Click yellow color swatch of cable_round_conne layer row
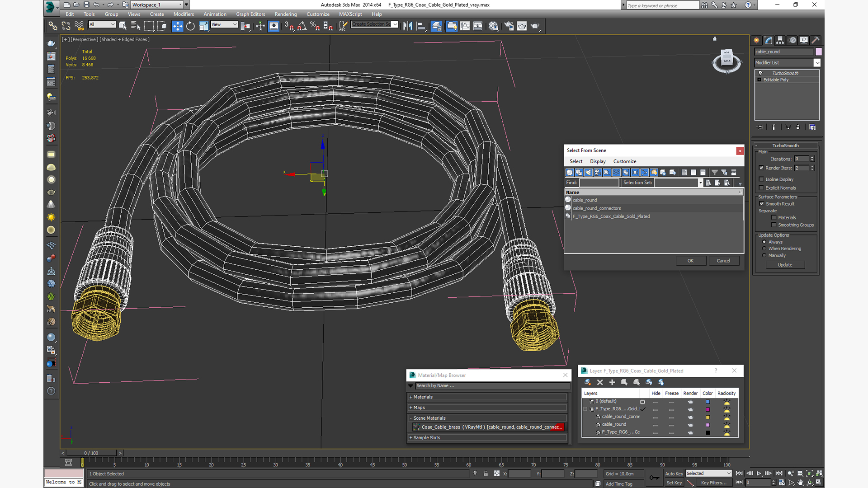Image resolution: width=868 pixels, height=488 pixels. pyautogui.click(x=708, y=417)
